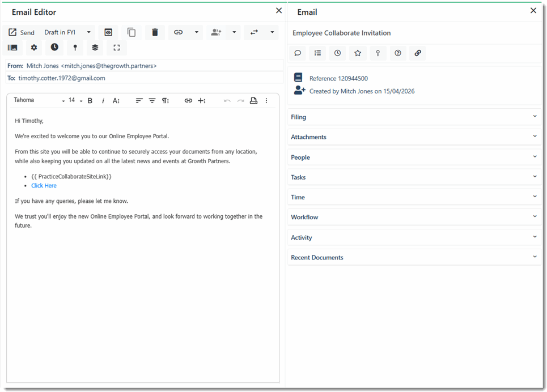This screenshot has width=547, height=392.
Task: Click the Employee Collaborate Invitation title
Action: tap(342, 33)
